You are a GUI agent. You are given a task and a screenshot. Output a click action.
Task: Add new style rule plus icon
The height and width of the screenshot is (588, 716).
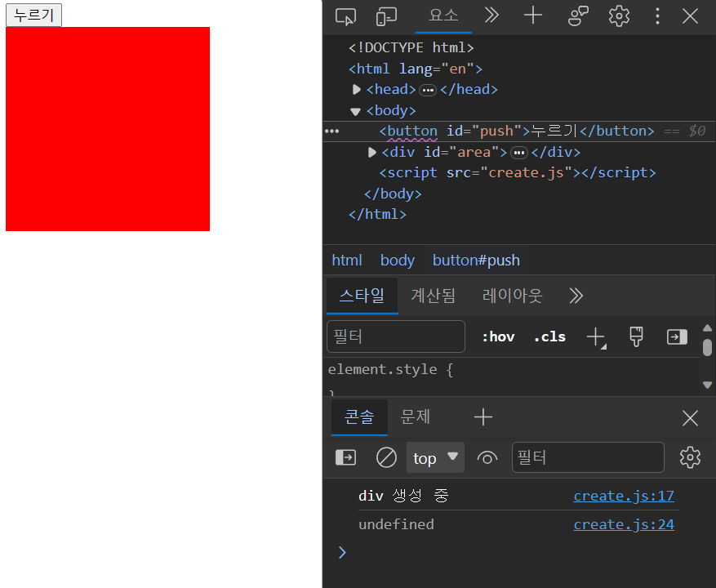[596, 337]
